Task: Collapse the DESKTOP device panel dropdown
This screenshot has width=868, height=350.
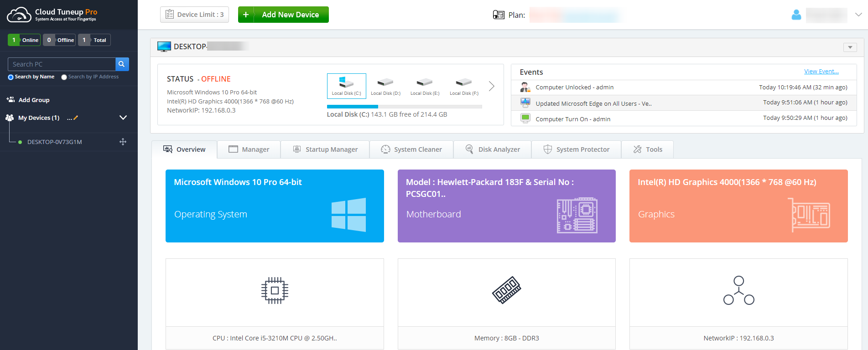Action: 850,47
